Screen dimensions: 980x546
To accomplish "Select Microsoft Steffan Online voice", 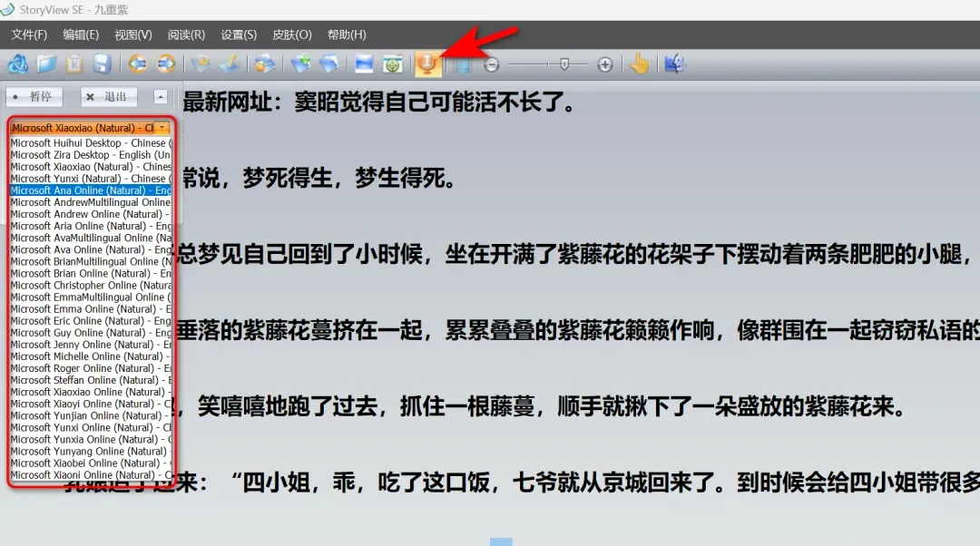I will pos(91,380).
